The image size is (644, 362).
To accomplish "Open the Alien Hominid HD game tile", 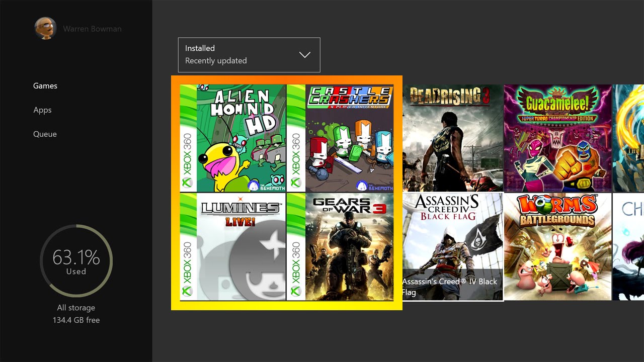I will tap(232, 138).
